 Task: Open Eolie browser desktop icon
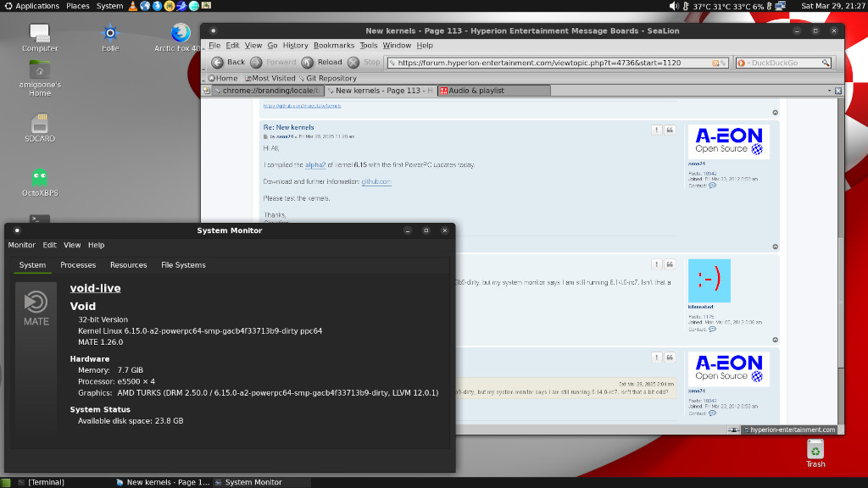click(x=110, y=37)
